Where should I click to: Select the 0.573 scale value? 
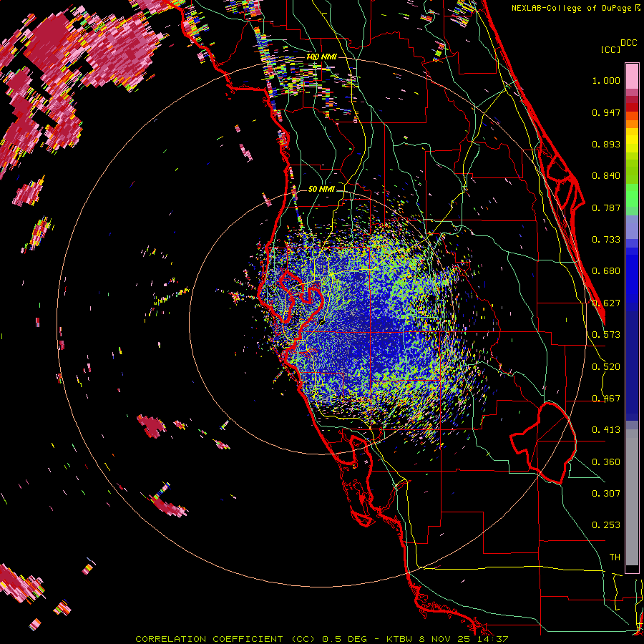606,335
